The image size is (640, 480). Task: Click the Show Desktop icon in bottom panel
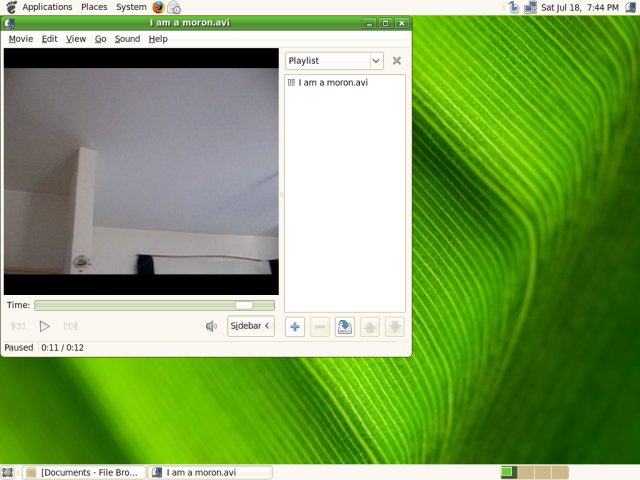pos(7,472)
